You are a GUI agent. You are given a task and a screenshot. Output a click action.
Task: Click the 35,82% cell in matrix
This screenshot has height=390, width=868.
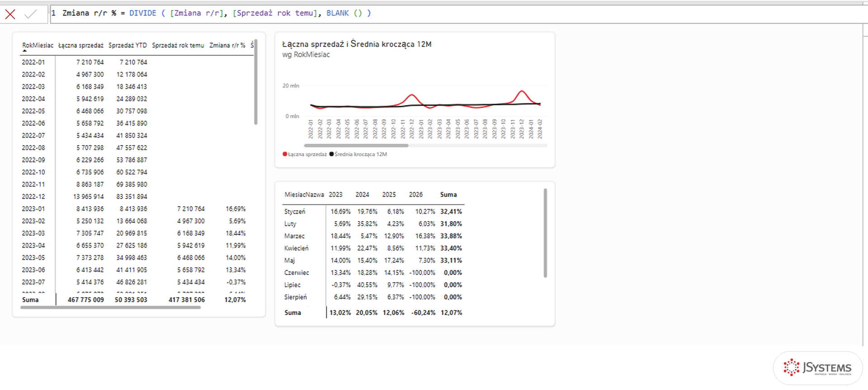click(x=367, y=224)
